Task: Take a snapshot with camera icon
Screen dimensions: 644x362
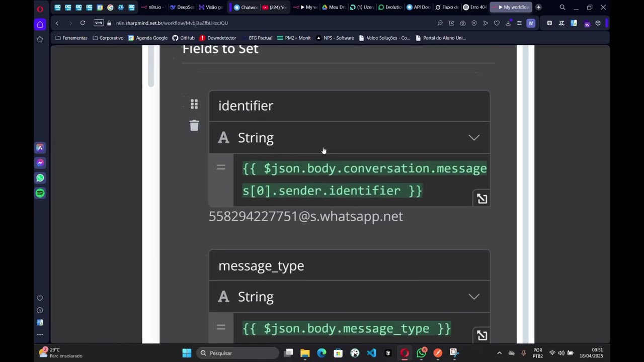Action: pyautogui.click(x=463, y=23)
